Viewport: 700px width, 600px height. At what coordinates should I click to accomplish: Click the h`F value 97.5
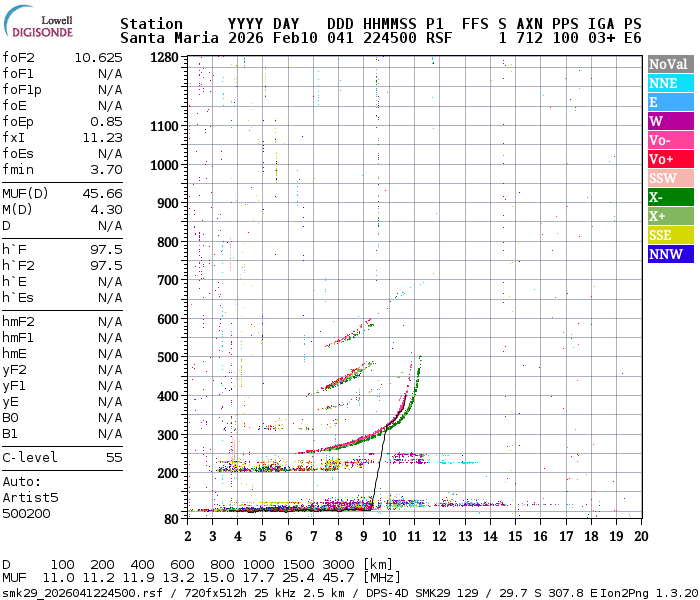click(106, 250)
